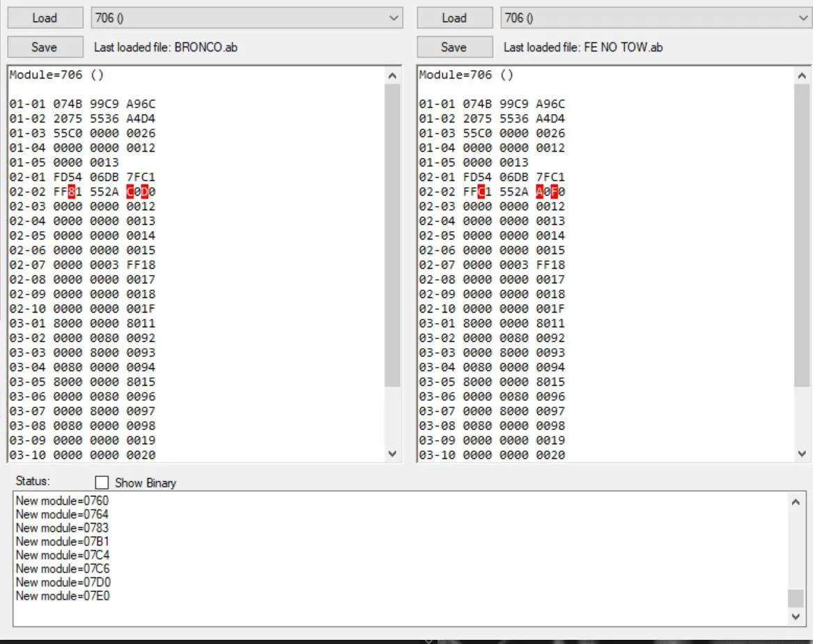
Task: Click right pane row 03-09 0000 0000 0019
Action: [x=492, y=441]
